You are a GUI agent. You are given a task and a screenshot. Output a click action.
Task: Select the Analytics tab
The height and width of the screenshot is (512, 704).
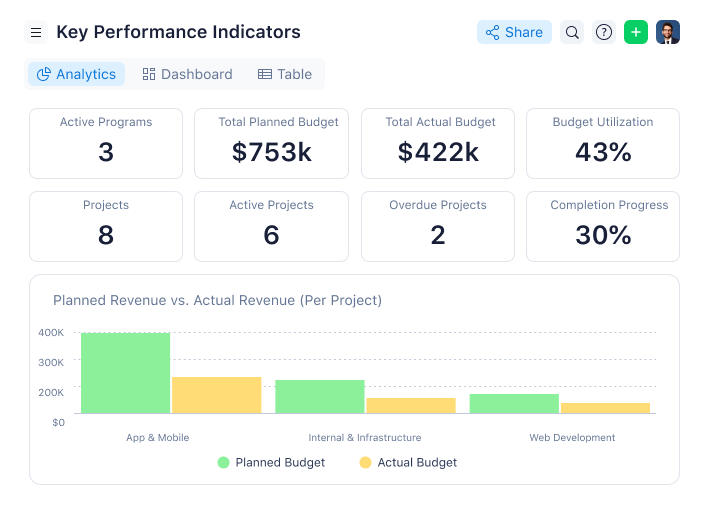tap(76, 74)
